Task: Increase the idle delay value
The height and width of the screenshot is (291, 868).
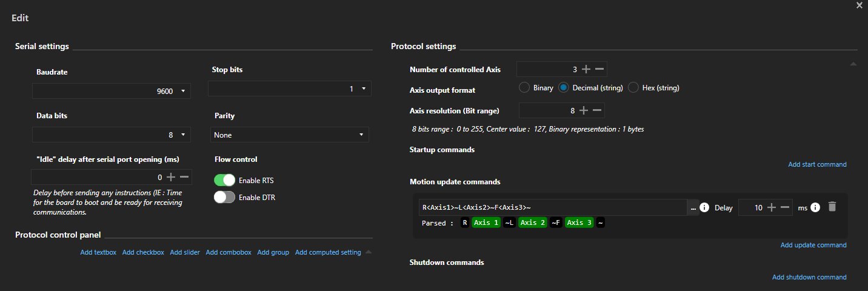Action: point(172,177)
